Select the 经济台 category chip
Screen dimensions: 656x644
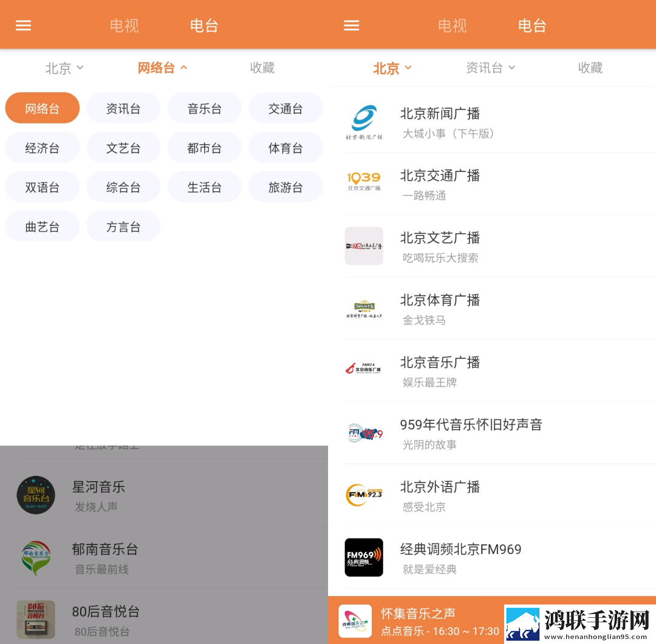pyautogui.click(x=43, y=148)
